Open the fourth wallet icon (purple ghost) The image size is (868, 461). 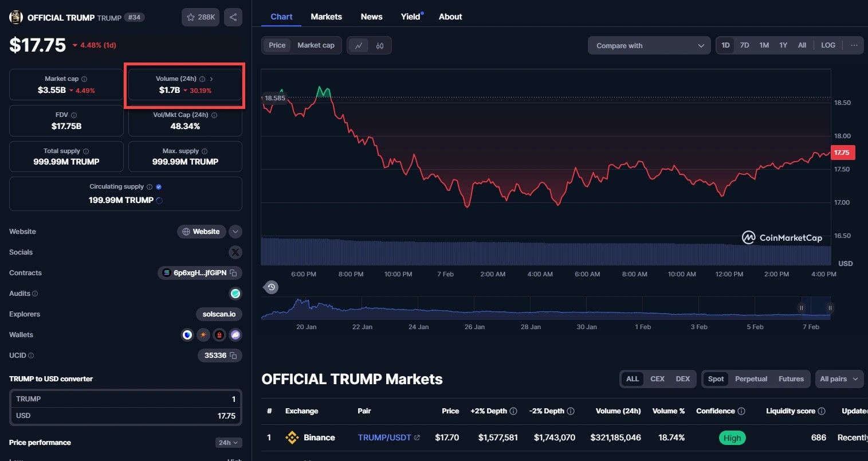point(235,335)
